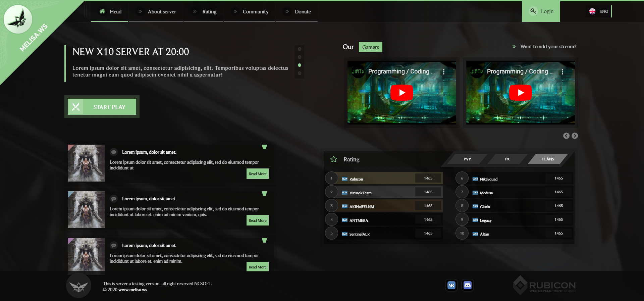This screenshot has width=644, height=301.
Task: Click the previous stream arrow icon
Action: click(x=566, y=136)
